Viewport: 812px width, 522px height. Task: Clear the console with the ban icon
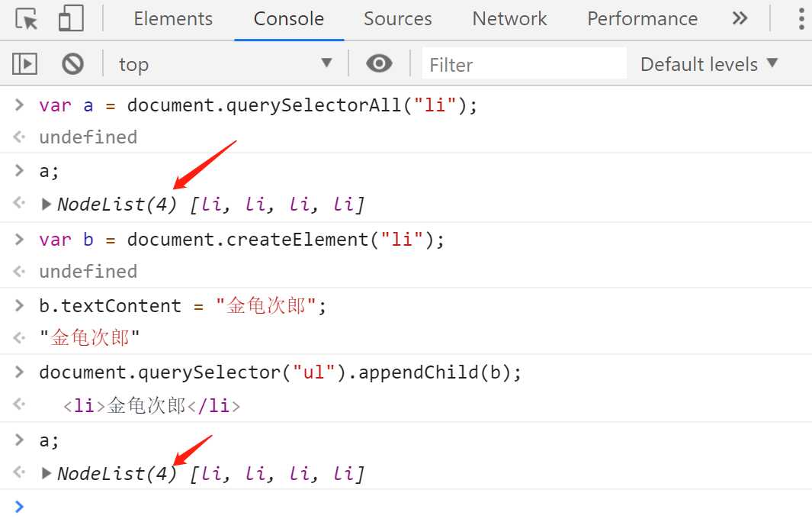tap(73, 64)
